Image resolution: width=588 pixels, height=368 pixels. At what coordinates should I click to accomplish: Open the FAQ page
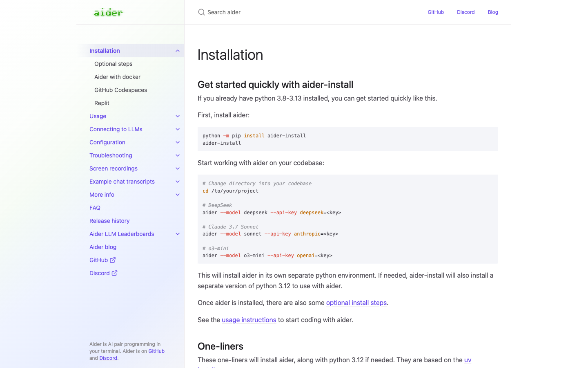coord(95,208)
